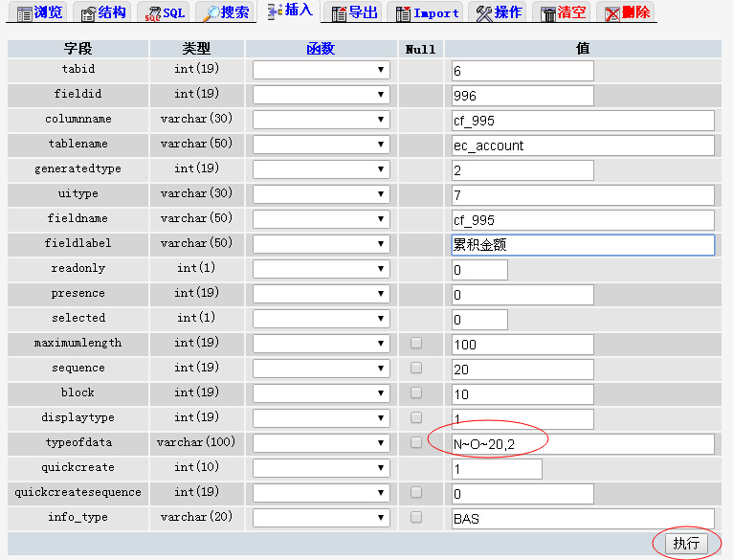Click the 'varchar(100)' type text
The height and width of the screenshot is (560, 733).
tap(196, 442)
